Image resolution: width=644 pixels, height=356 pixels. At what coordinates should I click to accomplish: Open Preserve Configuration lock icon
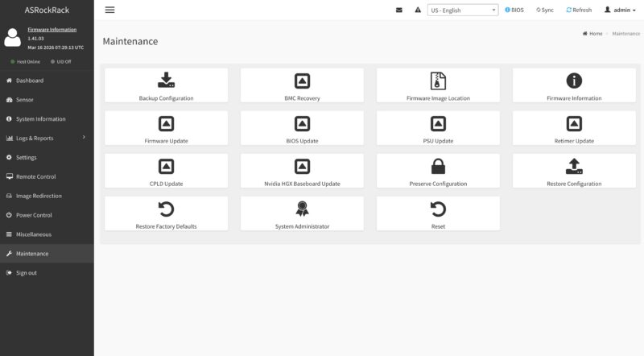pos(438,167)
